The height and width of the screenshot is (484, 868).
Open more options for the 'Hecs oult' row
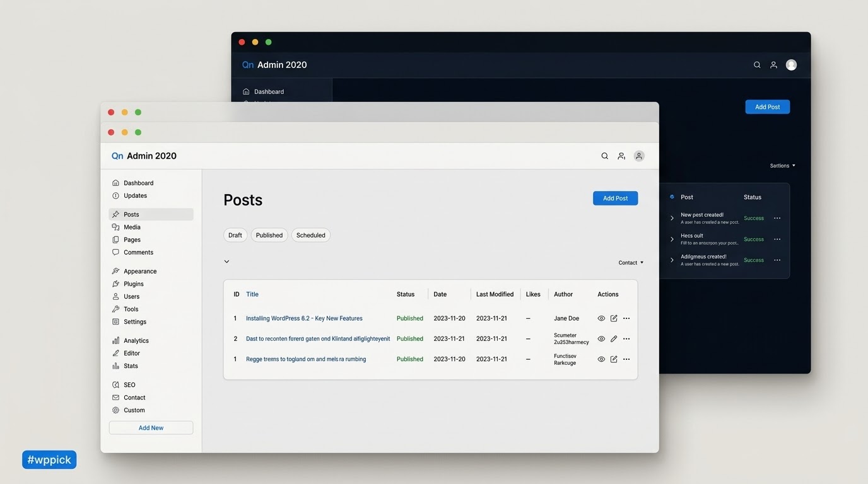click(777, 239)
